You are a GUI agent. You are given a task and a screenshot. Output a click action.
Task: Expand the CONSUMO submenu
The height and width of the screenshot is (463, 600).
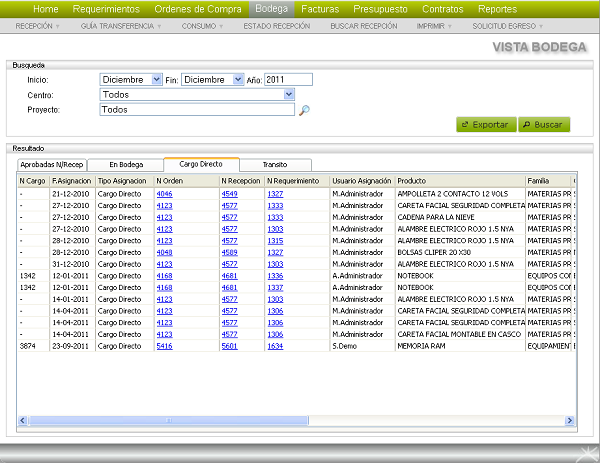(202, 26)
